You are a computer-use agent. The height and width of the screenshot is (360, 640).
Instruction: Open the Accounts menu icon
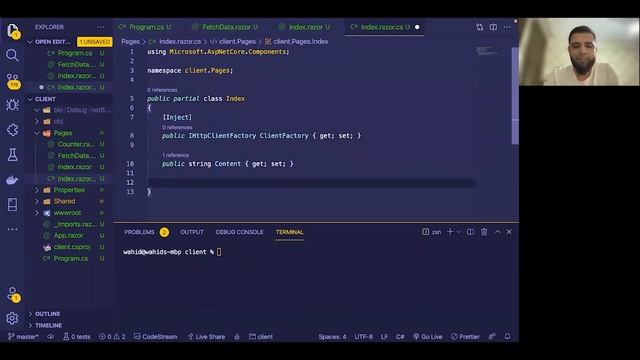click(x=13, y=294)
